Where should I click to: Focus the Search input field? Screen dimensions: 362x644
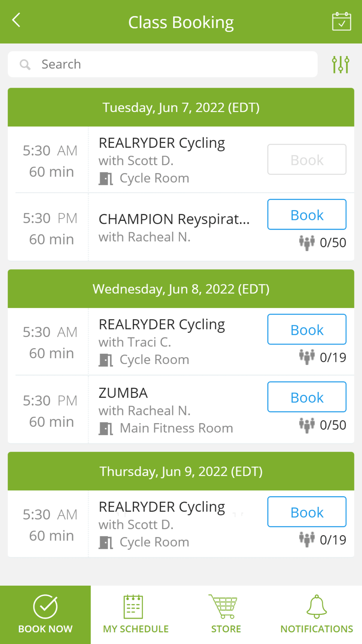coord(163,64)
